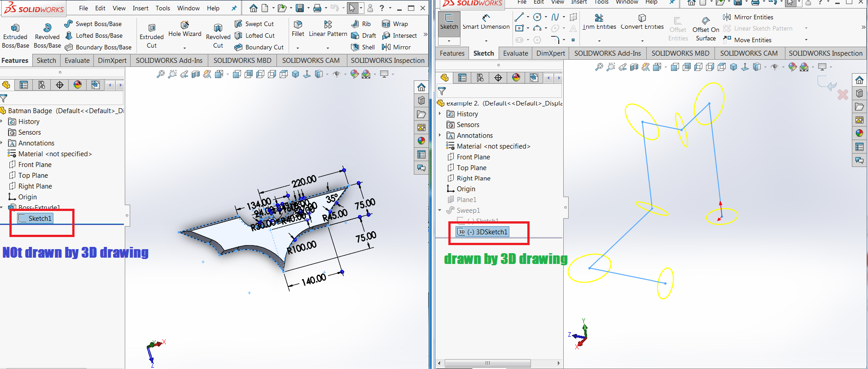Select Top Plane in right feature tree

(467, 167)
